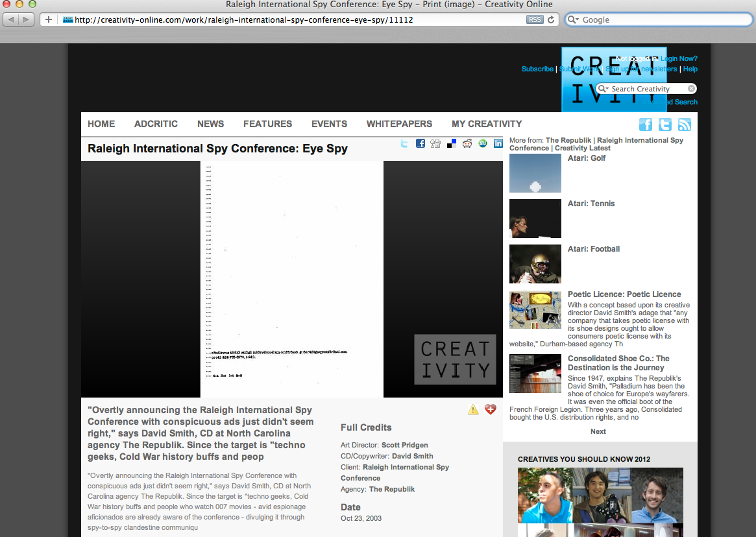Viewport: 756px width, 537px height.
Task: Open the Atari: Football title link
Action: [594, 249]
